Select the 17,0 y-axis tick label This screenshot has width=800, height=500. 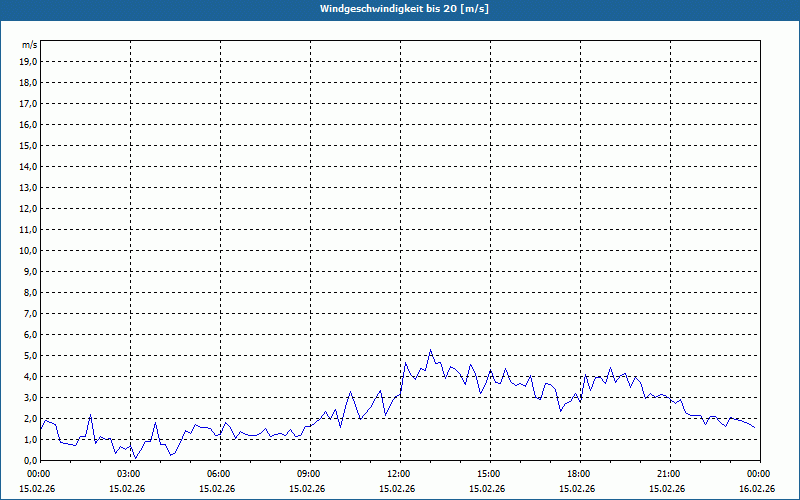[29, 103]
